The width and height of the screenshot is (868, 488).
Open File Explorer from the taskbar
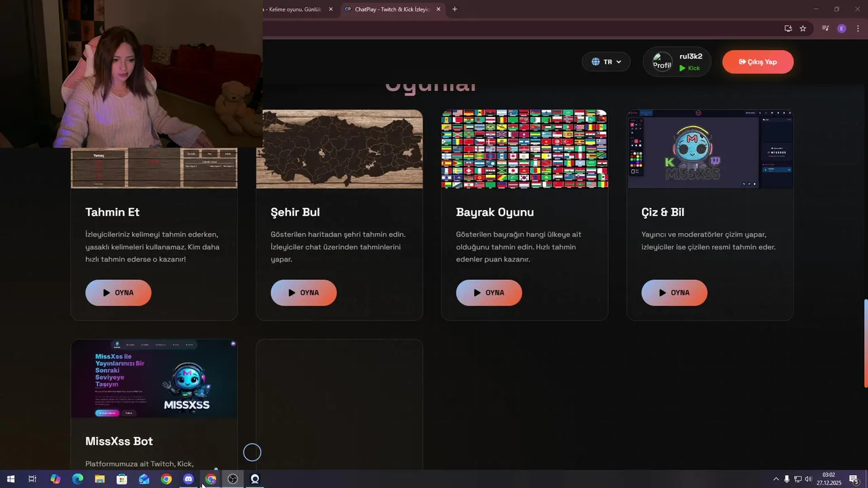point(100,479)
